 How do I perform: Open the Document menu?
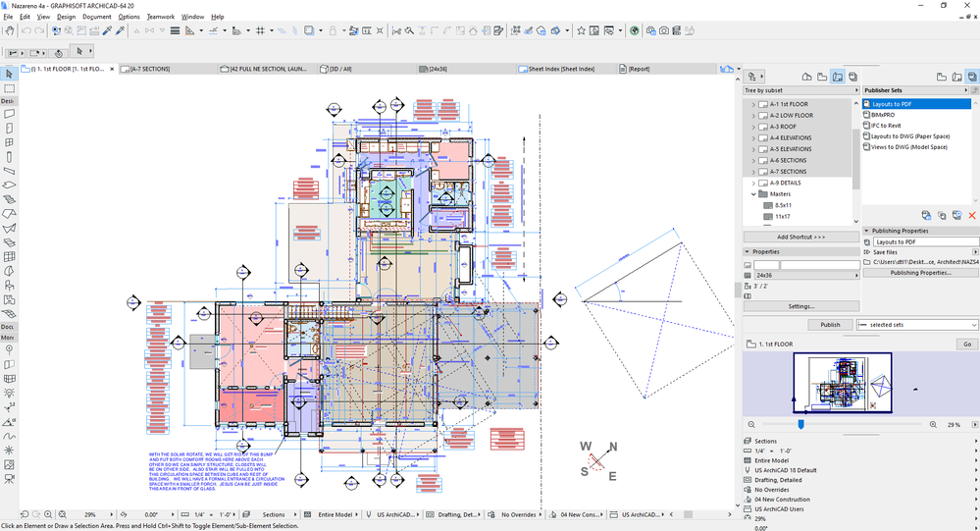click(97, 17)
